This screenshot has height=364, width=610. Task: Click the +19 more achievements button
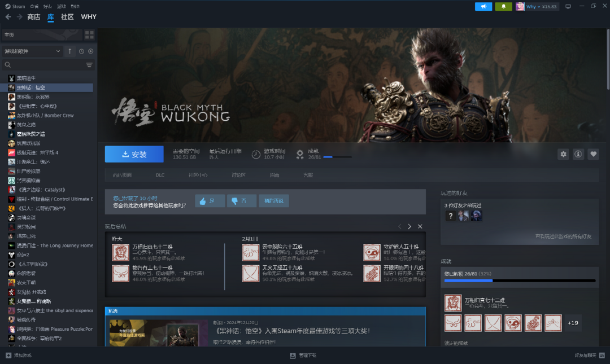point(573,323)
